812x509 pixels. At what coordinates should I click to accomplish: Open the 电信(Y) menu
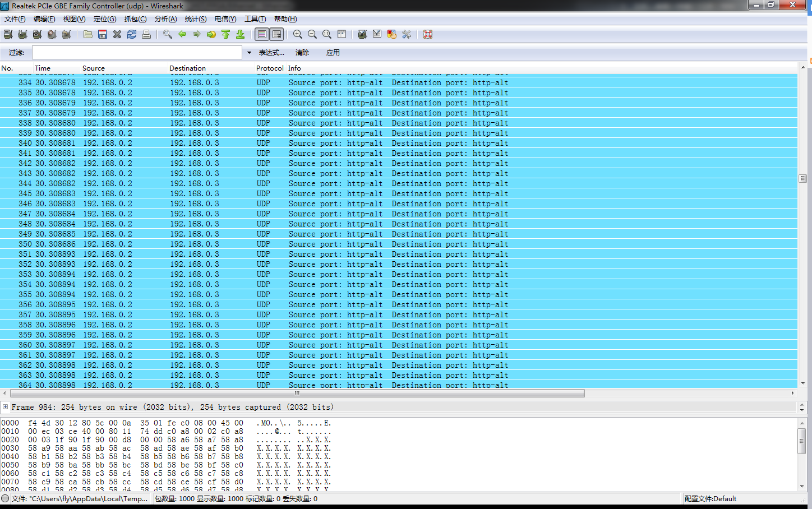(225, 19)
